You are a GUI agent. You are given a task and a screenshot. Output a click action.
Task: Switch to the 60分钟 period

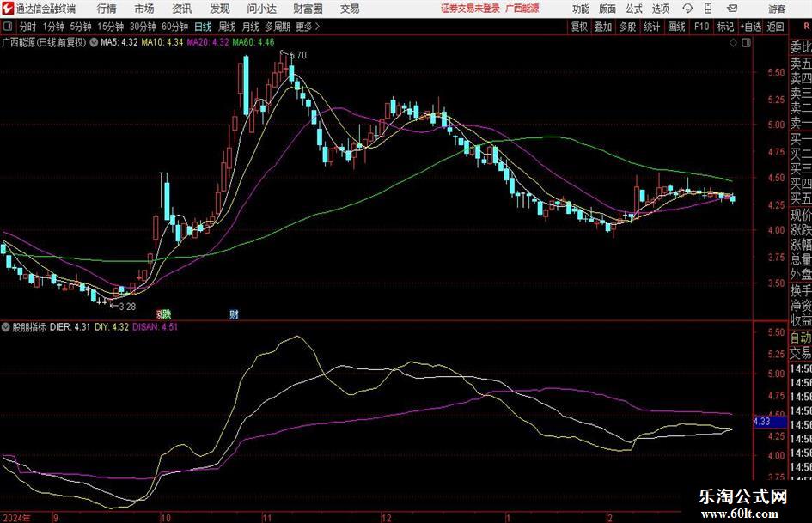point(175,27)
